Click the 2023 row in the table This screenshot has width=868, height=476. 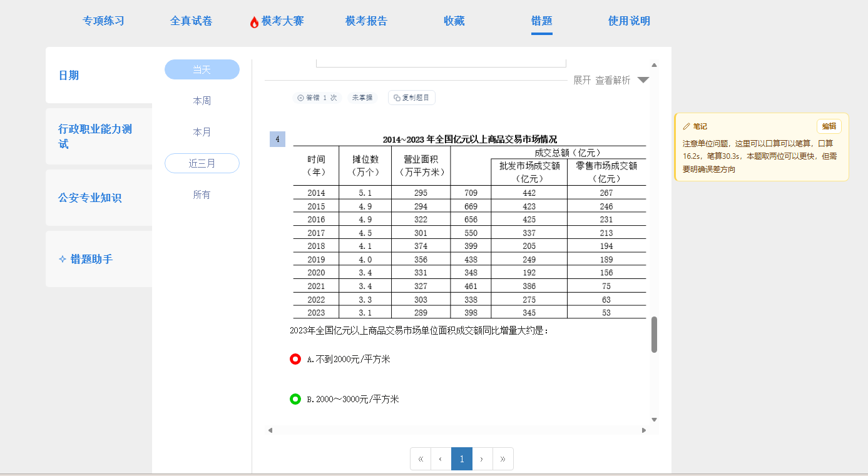tap(469, 312)
